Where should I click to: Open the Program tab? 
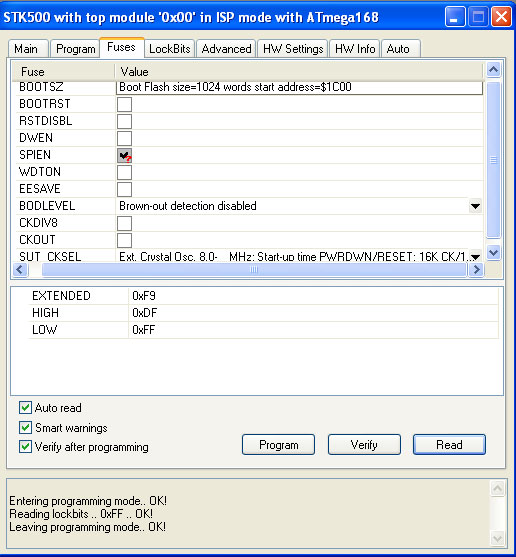(x=75, y=49)
